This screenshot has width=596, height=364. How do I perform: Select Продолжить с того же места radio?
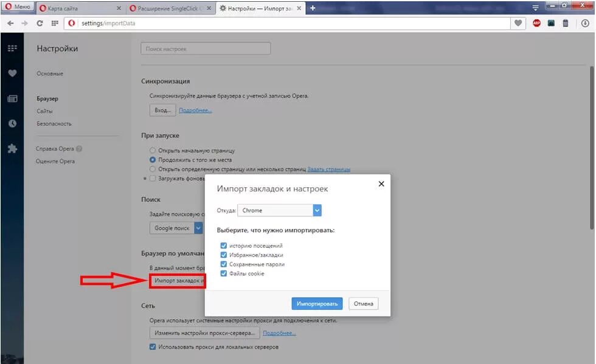tap(153, 160)
